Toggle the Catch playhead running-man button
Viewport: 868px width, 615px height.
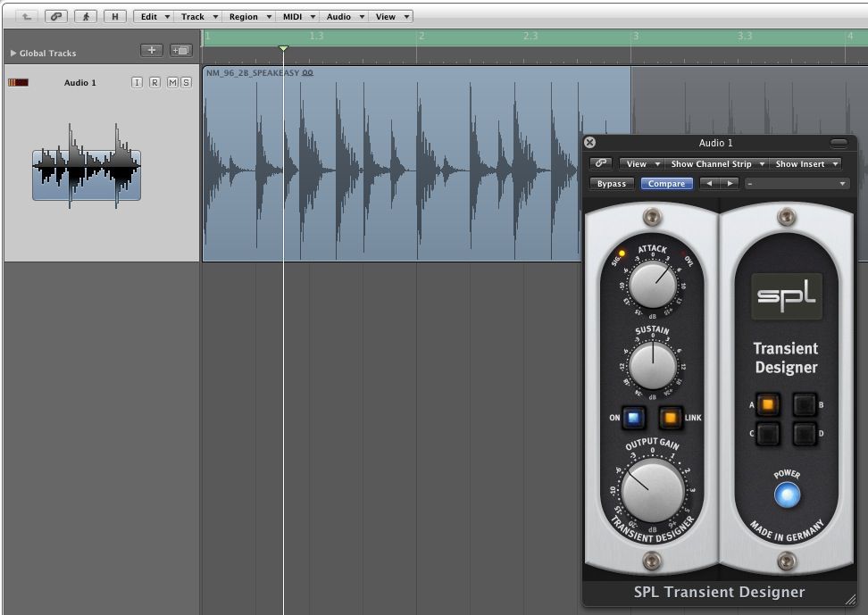tap(86, 17)
